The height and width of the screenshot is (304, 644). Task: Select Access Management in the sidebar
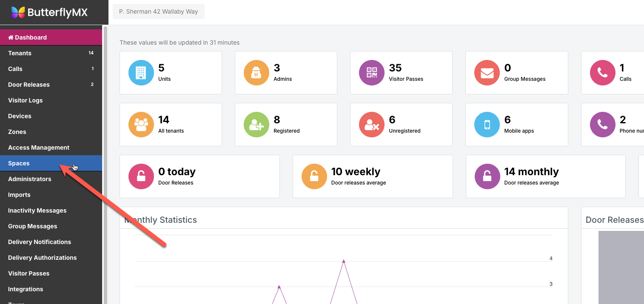tap(39, 148)
